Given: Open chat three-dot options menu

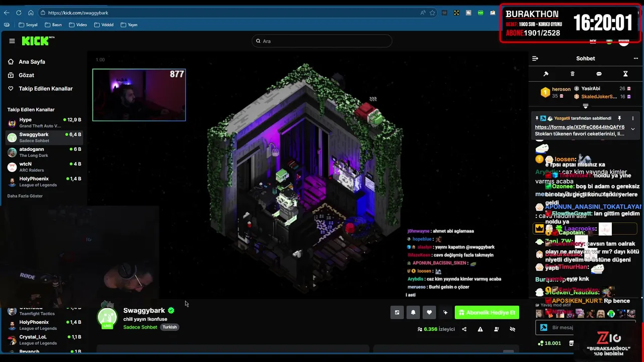Looking at the screenshot, I should [636, 59].
